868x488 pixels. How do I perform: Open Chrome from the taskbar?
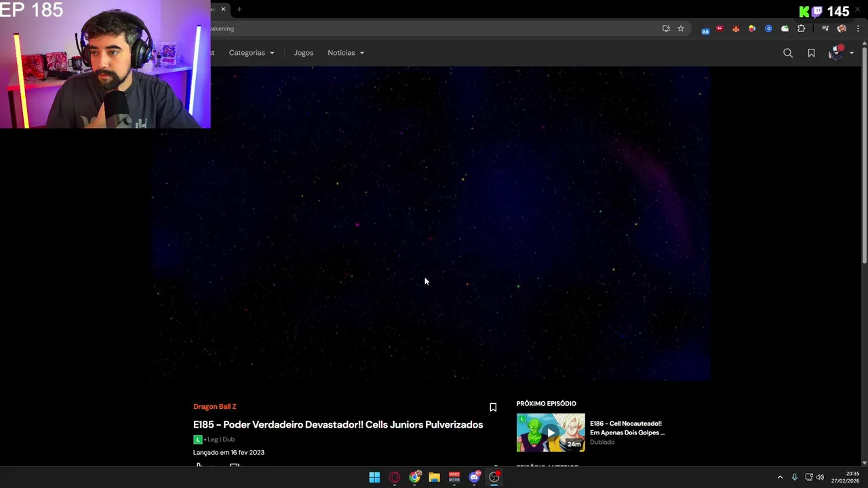414,477
